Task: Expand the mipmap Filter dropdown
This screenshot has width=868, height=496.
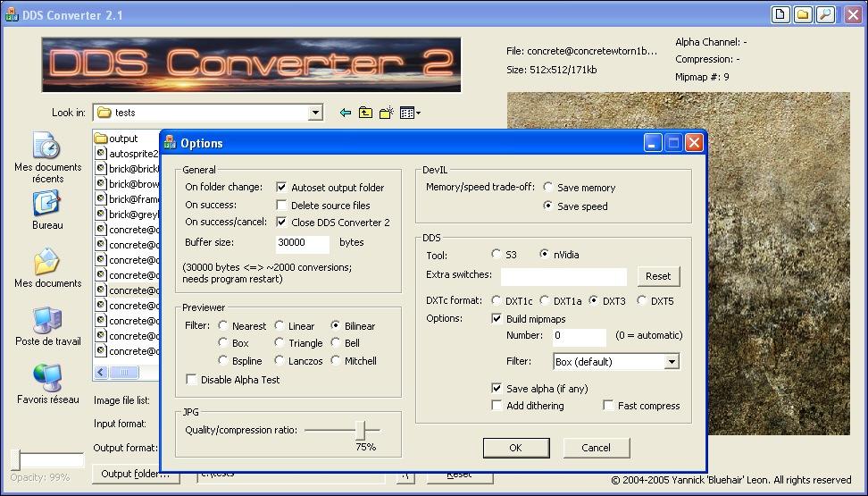Action: tap(671, 362)
